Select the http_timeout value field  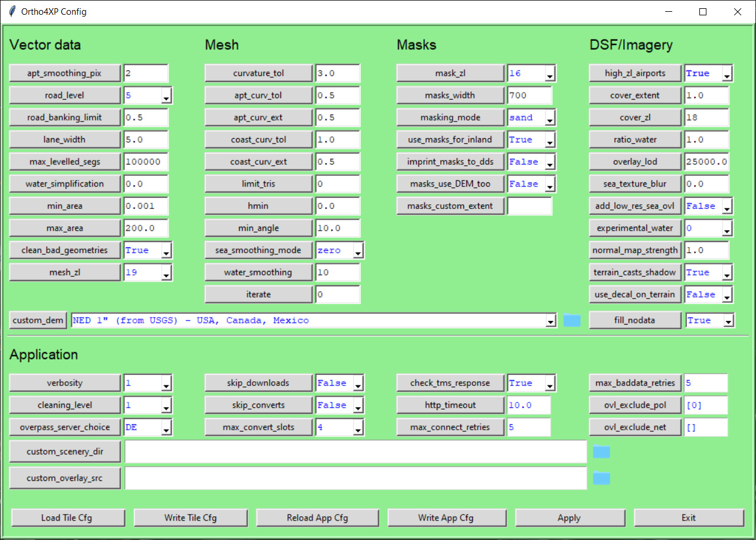pyautogui.click(x=528, y=405)
